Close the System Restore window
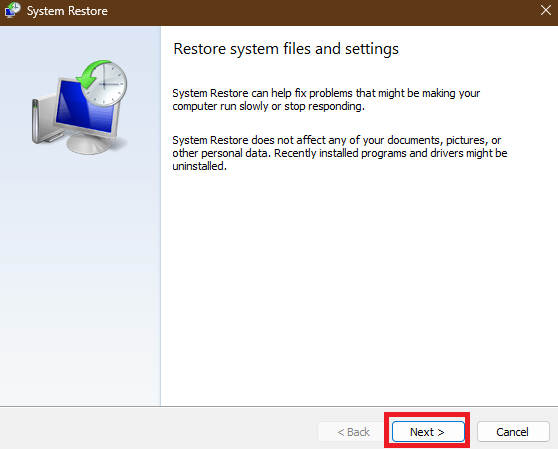This screenshot has height=449, width=558. pos(546,10)
